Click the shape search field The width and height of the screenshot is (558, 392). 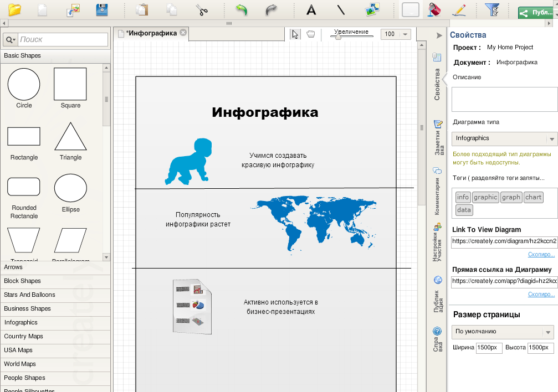[x=63, y=40]
